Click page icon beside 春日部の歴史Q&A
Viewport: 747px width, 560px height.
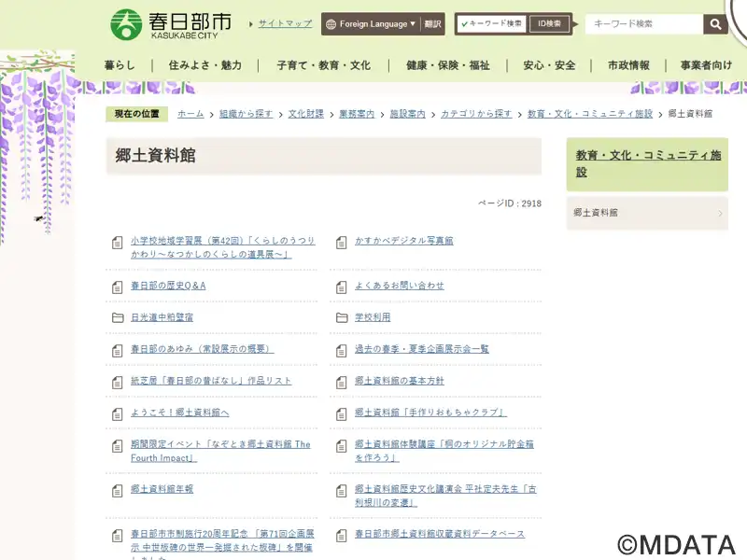[118, 287]
